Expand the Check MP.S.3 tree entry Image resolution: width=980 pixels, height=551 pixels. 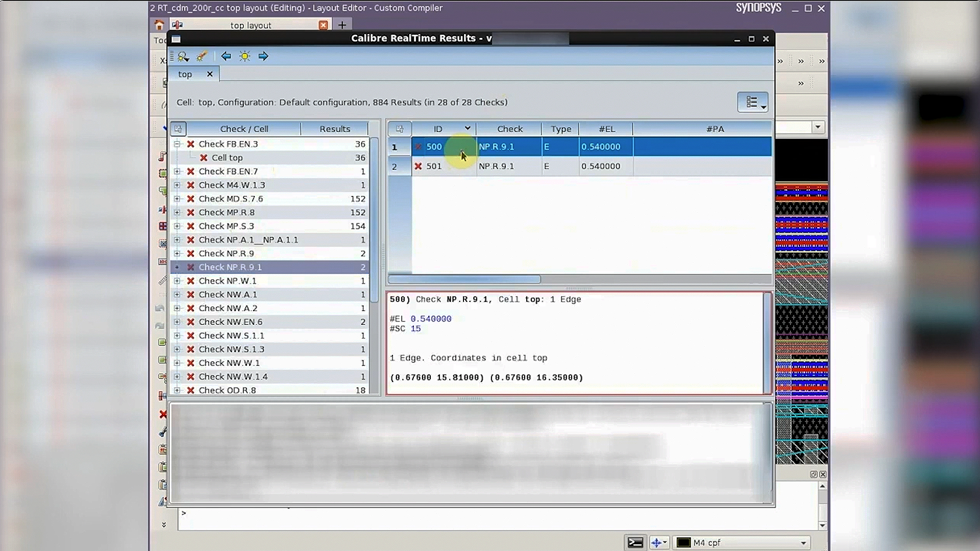click(x=177, y=226)
